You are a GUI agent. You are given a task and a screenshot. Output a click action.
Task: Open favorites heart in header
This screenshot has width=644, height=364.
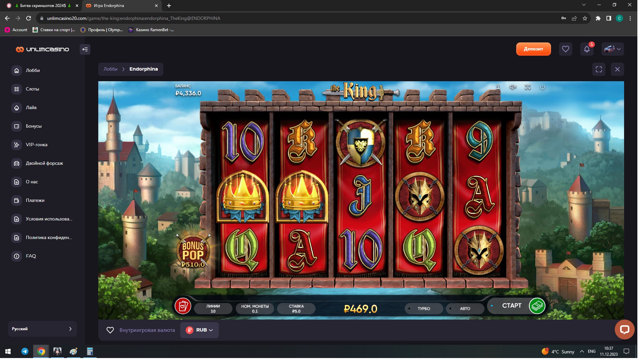565,49
